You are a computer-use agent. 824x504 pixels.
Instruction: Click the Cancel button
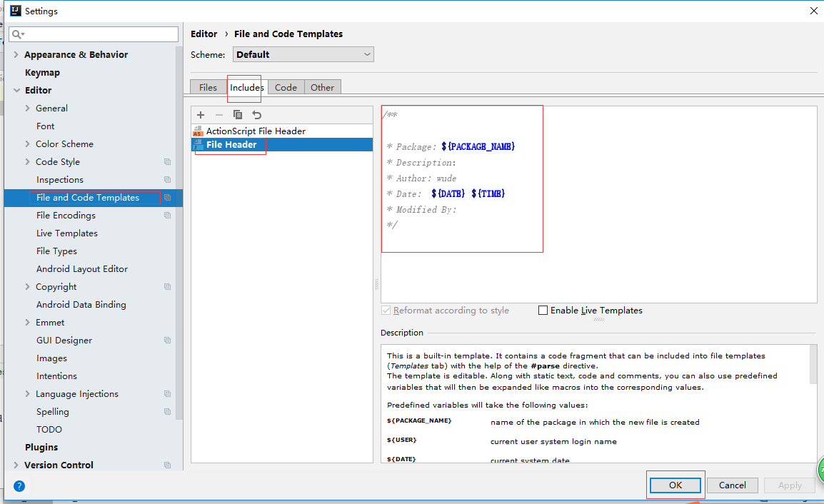click(x=732, y=485)
